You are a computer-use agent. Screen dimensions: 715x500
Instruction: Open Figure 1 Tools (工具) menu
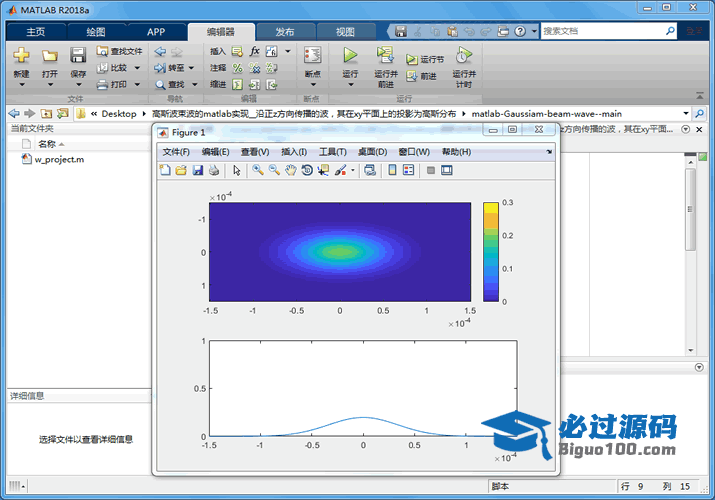pyautogui.click(x=333, y=152)
